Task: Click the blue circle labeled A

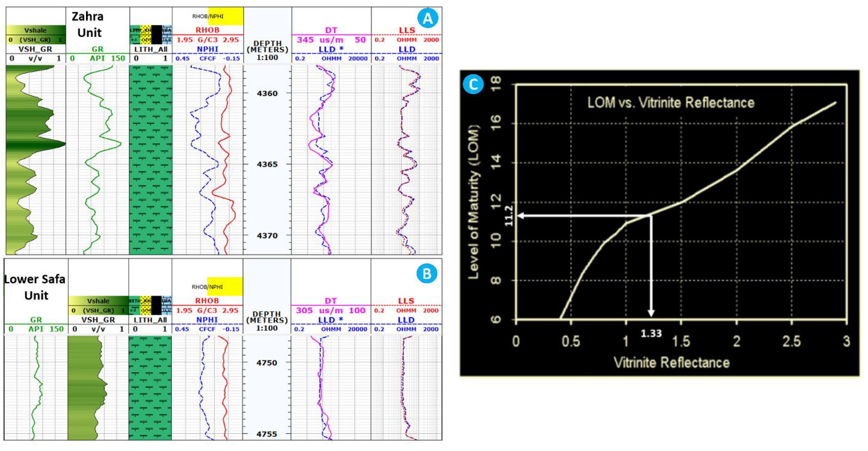Action: (428, 18)
